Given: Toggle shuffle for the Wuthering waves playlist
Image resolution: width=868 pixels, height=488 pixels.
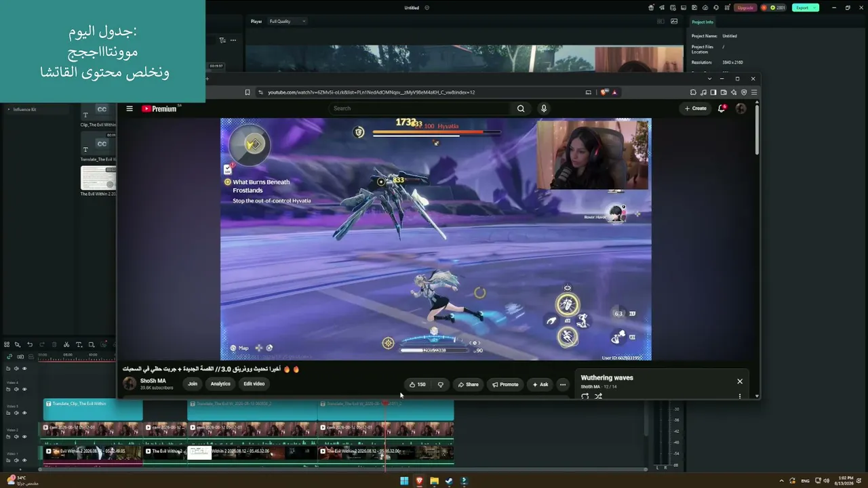Looking at the screenshot, I should (x=598, y=396).
